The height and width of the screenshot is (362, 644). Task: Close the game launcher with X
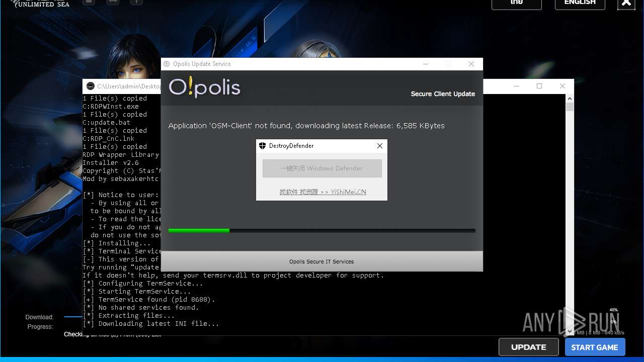pos(626,4)
